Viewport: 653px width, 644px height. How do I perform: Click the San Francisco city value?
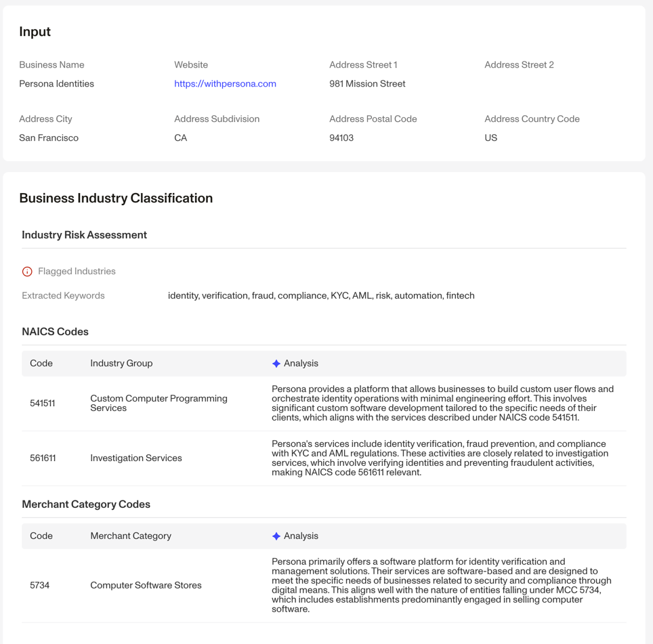pos(49,137)
